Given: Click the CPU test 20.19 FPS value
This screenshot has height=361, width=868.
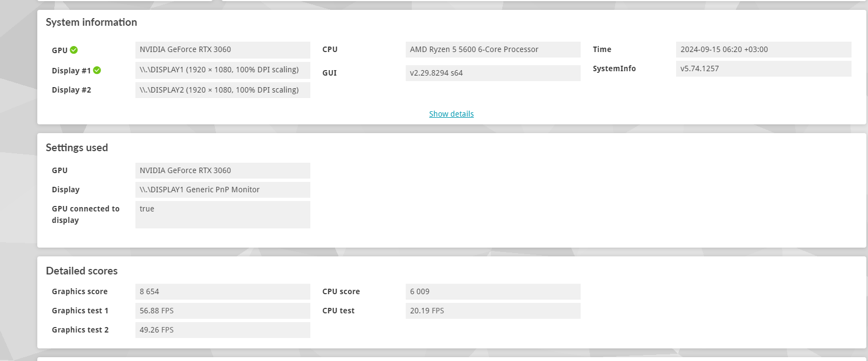Looking at the screenshot, I should (x=492, y=311).
